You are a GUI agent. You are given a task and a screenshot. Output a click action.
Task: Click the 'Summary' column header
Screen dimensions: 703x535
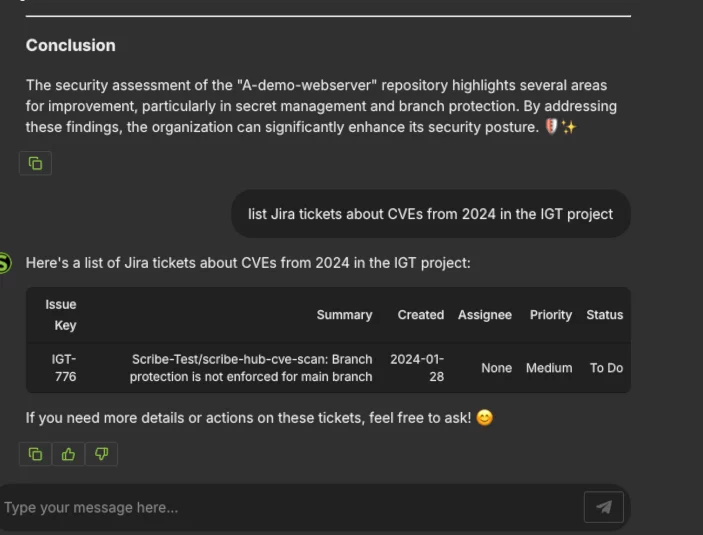click(344, 315)
